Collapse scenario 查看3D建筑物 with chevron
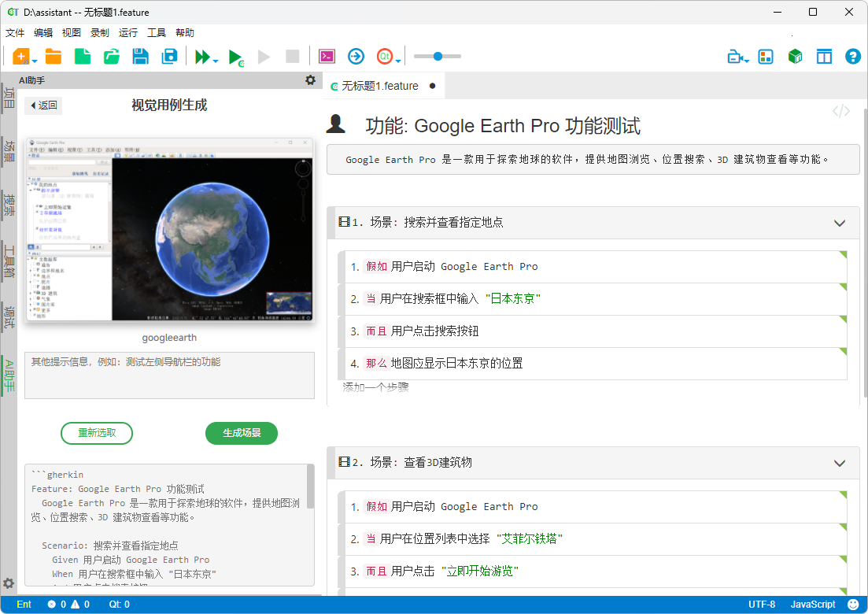868x614 pixels. coord(839,464)
